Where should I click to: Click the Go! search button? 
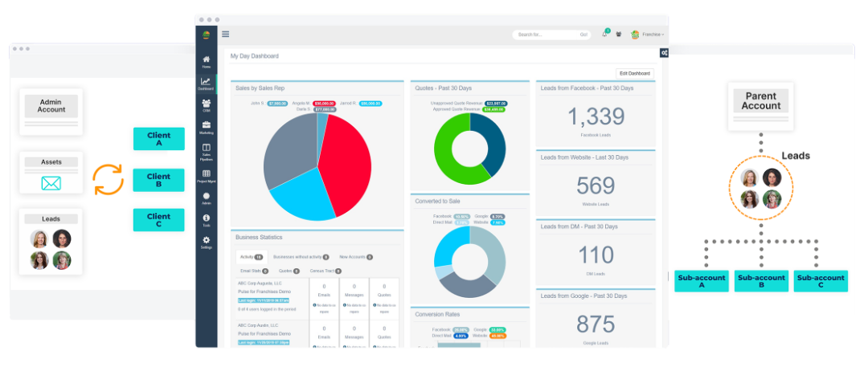583,35
